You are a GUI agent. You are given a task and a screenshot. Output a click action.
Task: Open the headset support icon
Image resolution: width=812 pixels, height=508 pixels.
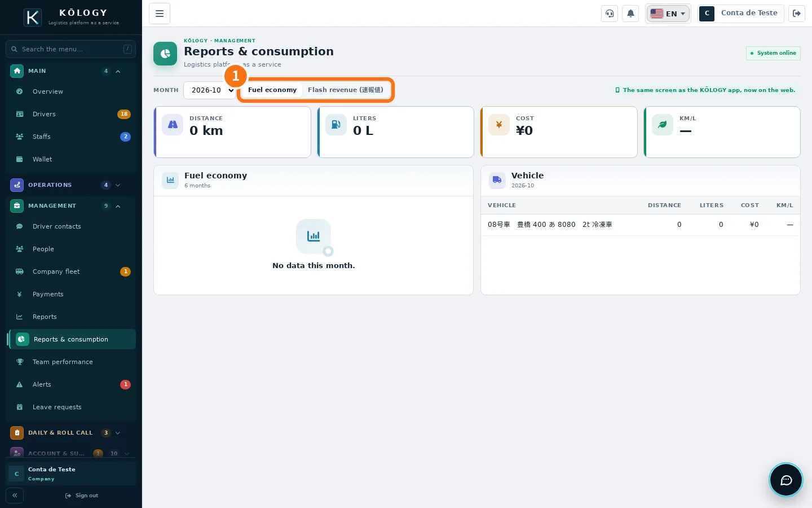point(610,14)
